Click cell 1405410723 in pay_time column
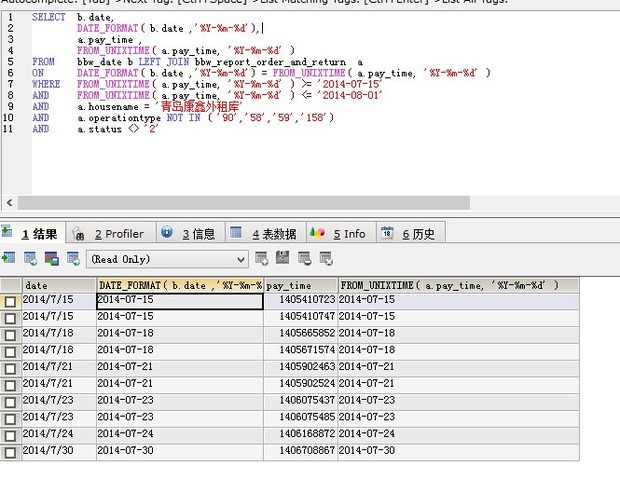The height and width of the screenshot is (493, 620). click(301, 300)
